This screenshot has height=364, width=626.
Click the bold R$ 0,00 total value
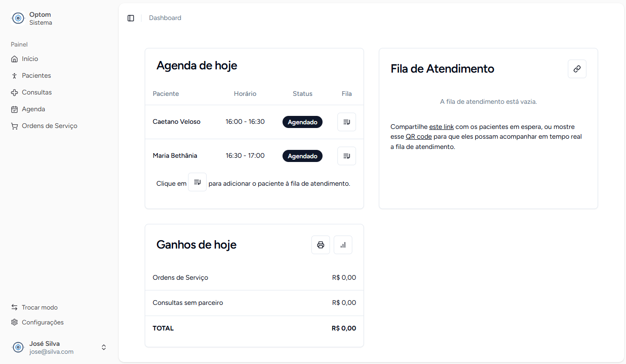[x=344, y=329]
